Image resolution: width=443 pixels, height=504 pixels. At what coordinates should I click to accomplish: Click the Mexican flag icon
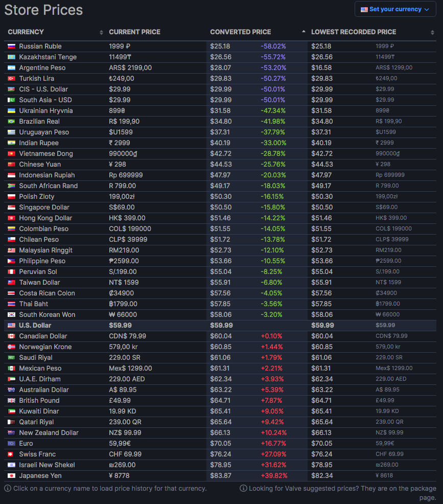point(12,369)
